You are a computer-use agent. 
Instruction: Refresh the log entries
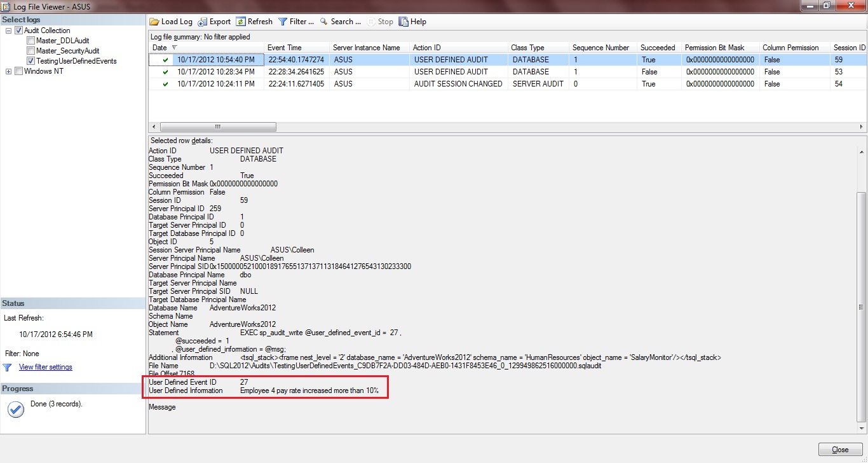[254, 21]
